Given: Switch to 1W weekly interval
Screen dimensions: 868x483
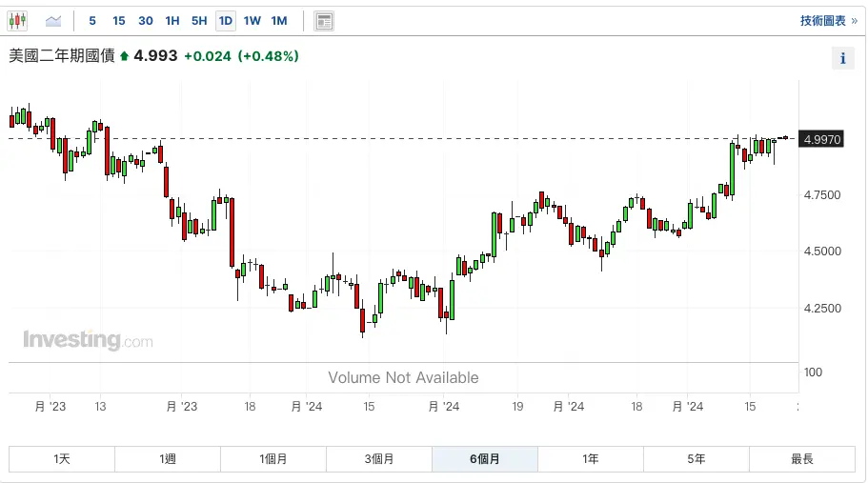Looking at the screenshot, I should tap(252, 21).
